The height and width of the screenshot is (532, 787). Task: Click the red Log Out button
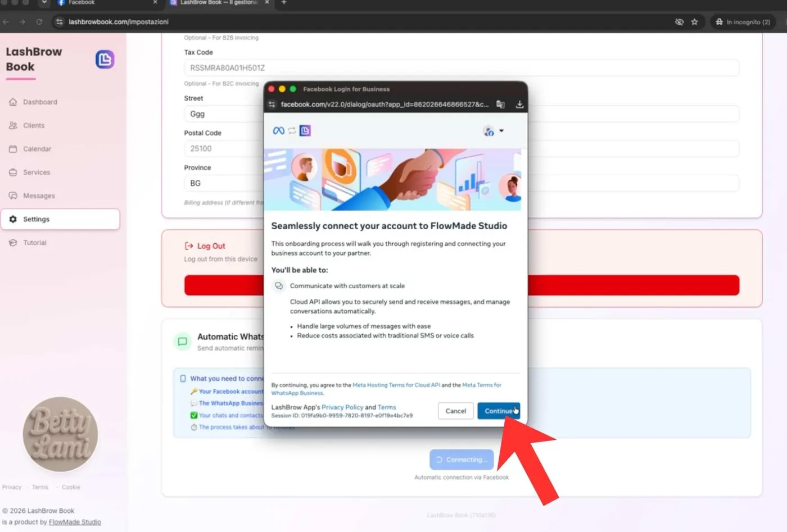pos(462,285)
